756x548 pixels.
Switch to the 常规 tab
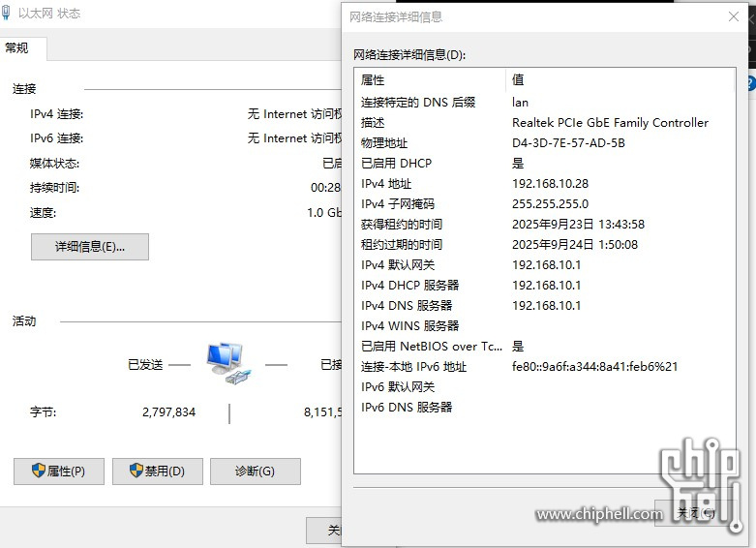pyautogui.click(x=23, y=48)
